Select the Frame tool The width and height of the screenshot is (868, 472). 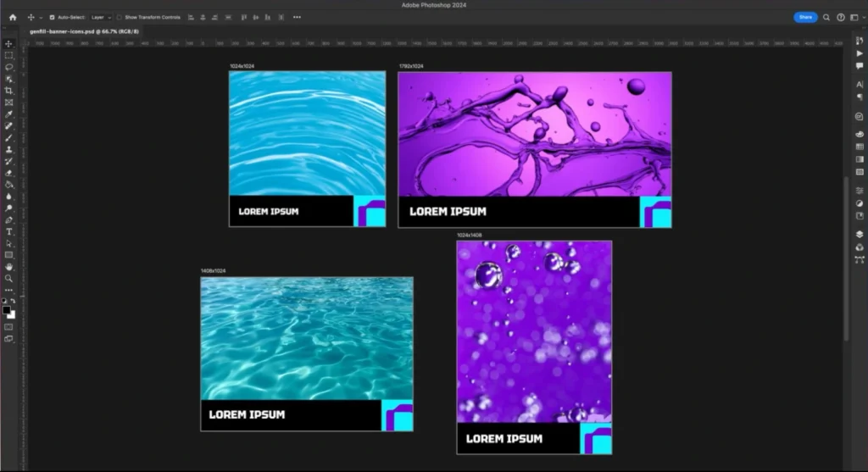pos(8,103)
